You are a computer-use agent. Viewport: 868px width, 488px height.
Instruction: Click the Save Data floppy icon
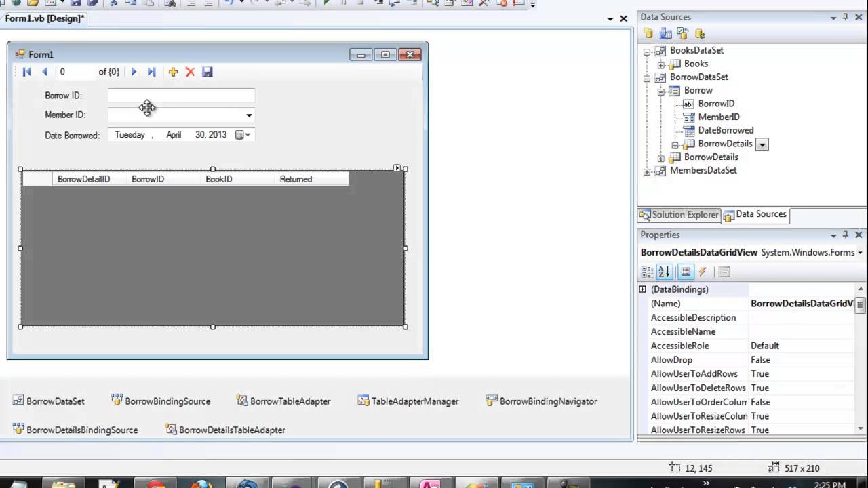point(208,72)
